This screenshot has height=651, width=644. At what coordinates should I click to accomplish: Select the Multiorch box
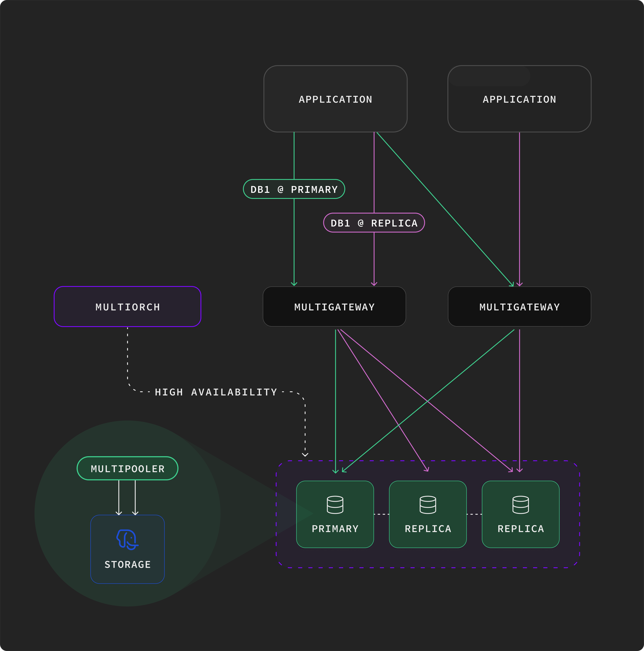(x=128, y=307)
